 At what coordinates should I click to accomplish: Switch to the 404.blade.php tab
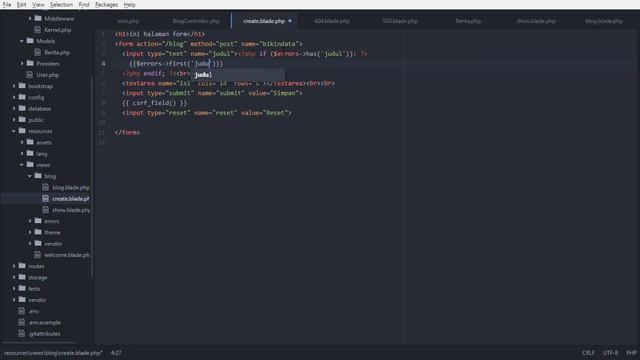click(332, 21)
